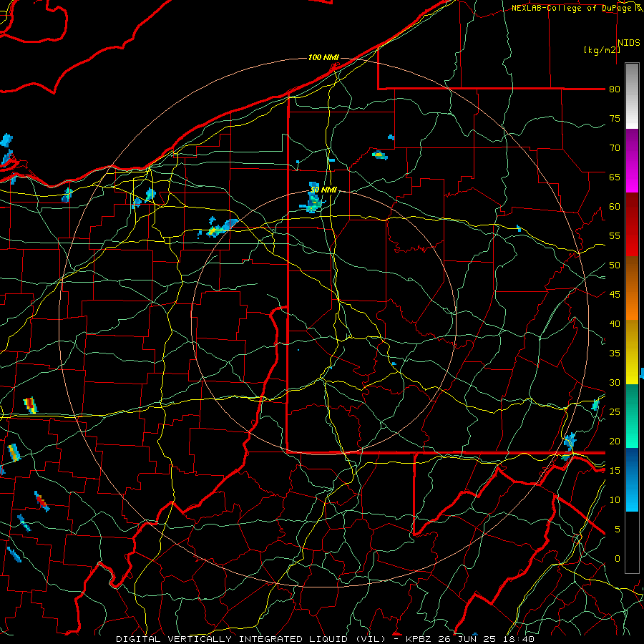Click the blue segment of the color bar
The width and height of the screenshot is (644, 644).
pos(632,479)
